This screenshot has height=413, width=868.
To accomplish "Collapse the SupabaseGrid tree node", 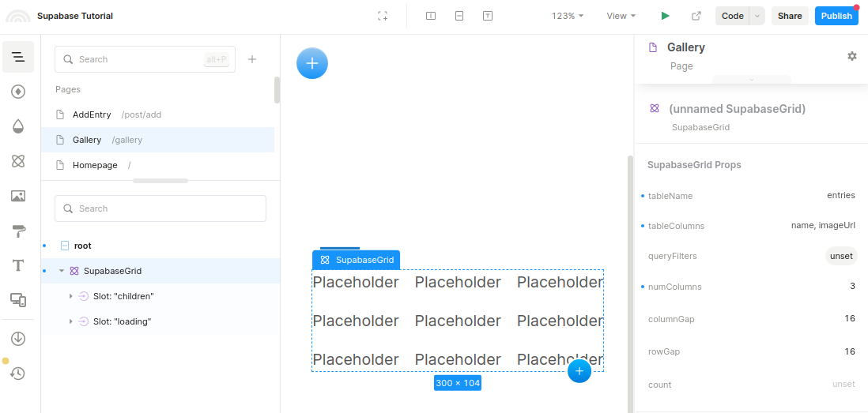I will (x=62, y=271).
